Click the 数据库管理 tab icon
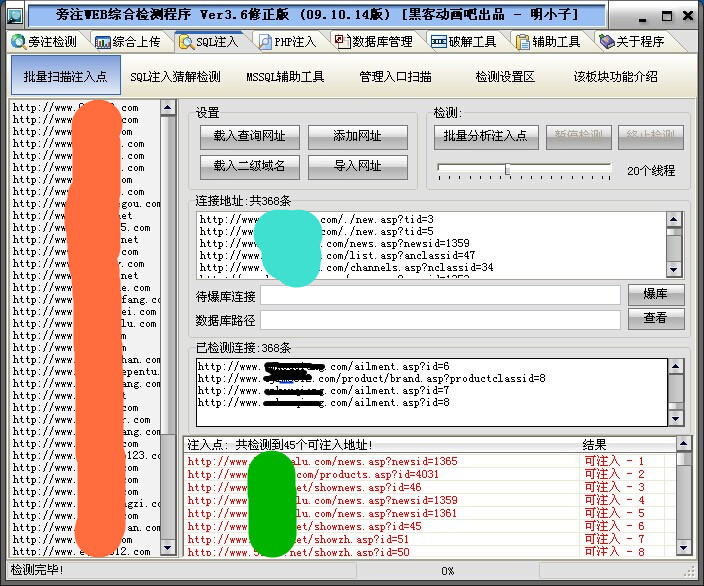The image size is (704, 586). (x=343, y=42)
